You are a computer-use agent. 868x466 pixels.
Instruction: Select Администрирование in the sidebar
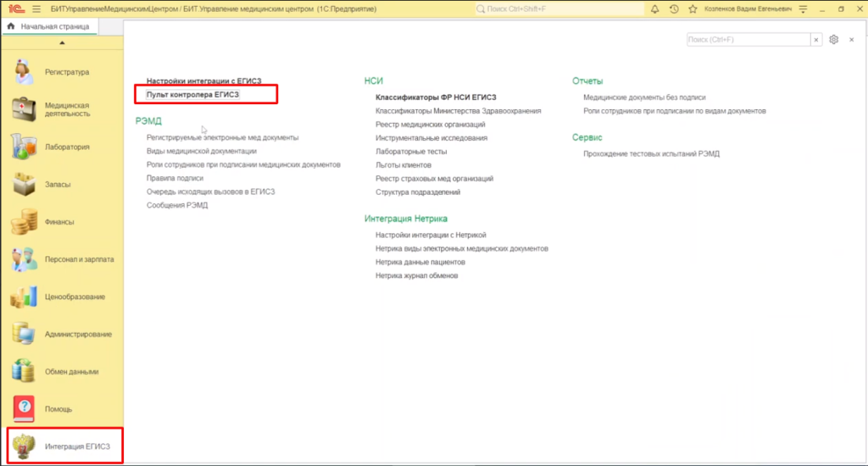tap(77, 334)
